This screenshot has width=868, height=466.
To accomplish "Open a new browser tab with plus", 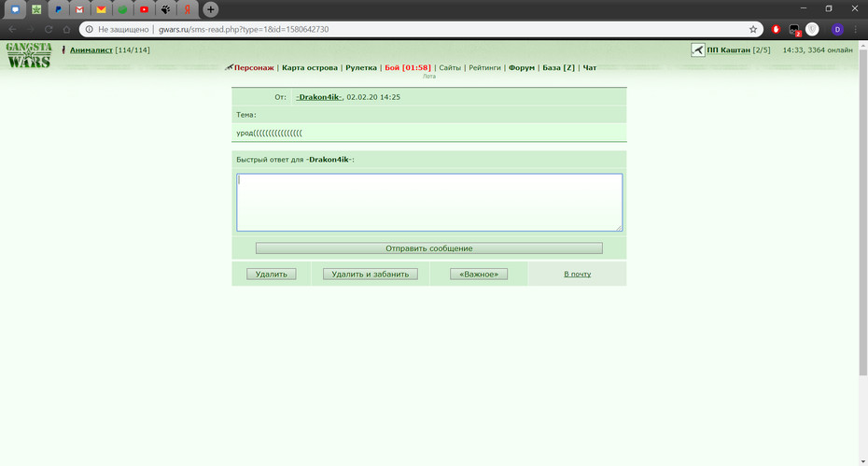I will tap(210, 9).
